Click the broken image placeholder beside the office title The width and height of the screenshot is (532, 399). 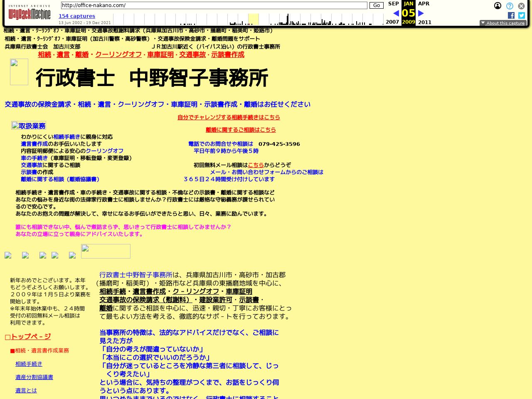click(19, 72)
